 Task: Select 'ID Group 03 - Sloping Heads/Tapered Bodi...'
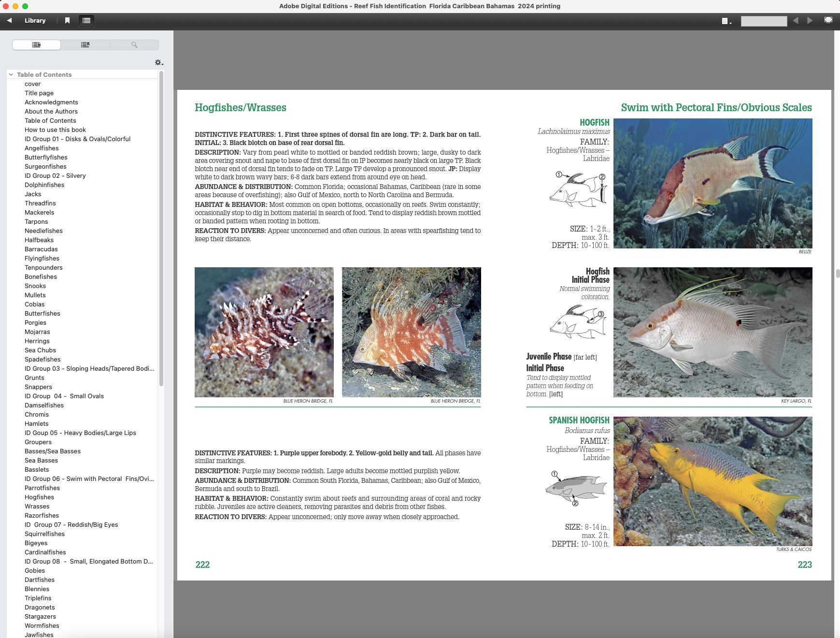(x=89, y=368)
